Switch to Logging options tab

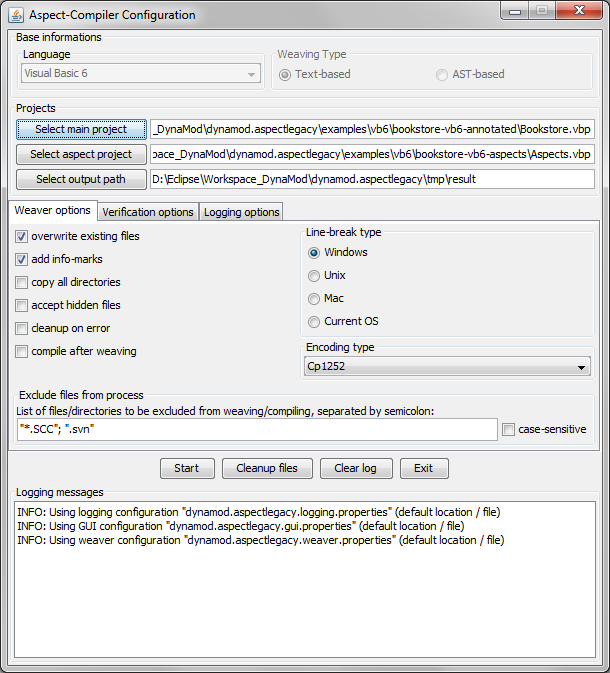click(x=241, y=212)
